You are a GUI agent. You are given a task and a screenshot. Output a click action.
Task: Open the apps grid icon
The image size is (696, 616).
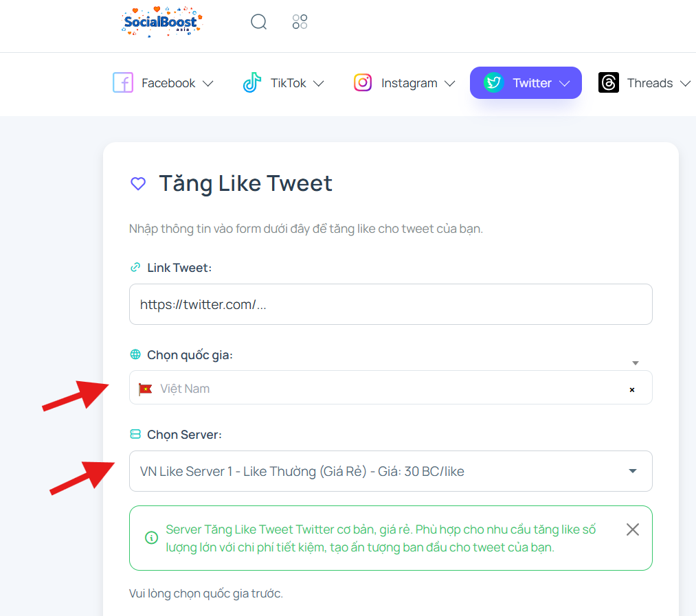(300, 21)
